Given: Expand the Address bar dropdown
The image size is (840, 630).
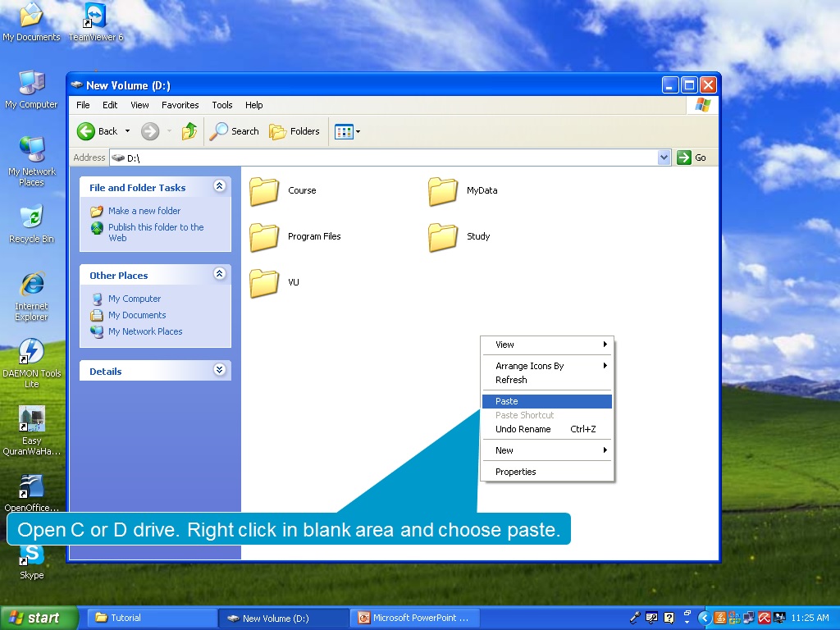Looking at the screenshot, I should tap(664, 157).
